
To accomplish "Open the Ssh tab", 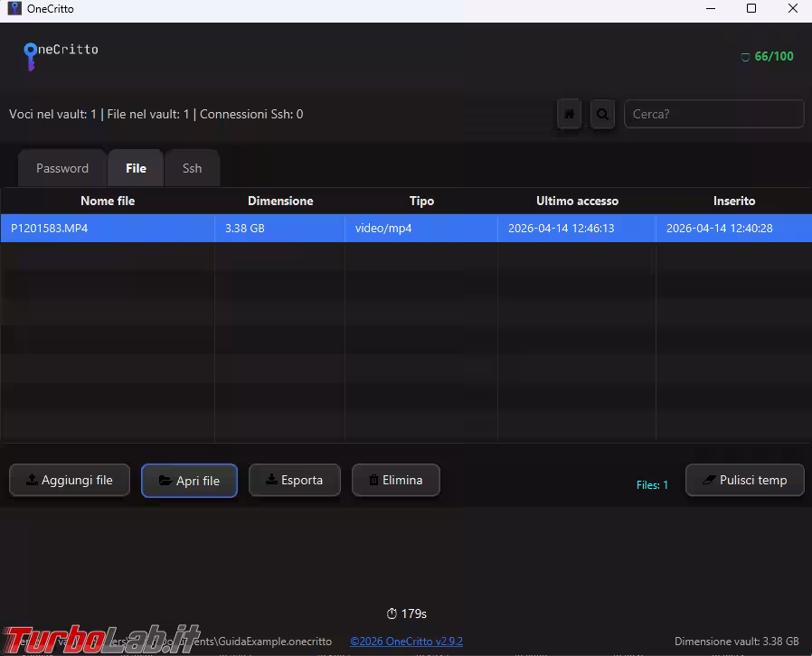I will pos(192,168).
